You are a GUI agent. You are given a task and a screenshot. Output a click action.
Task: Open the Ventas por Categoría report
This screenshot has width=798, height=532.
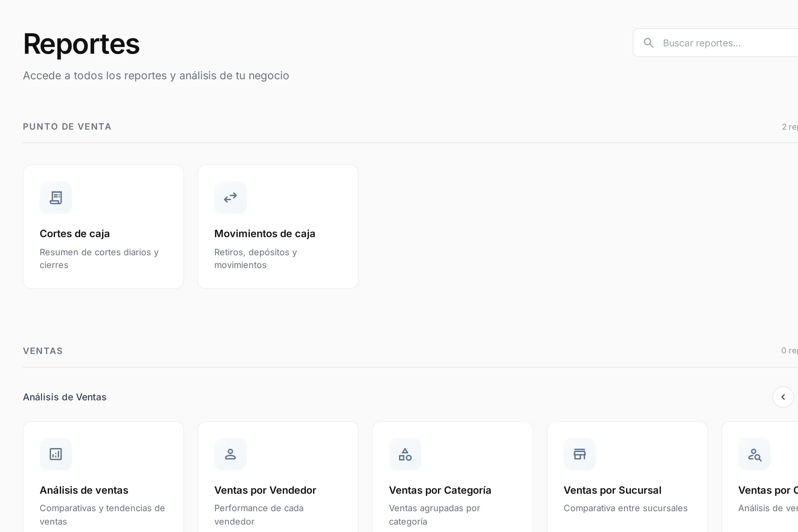[x=453, y=477]
